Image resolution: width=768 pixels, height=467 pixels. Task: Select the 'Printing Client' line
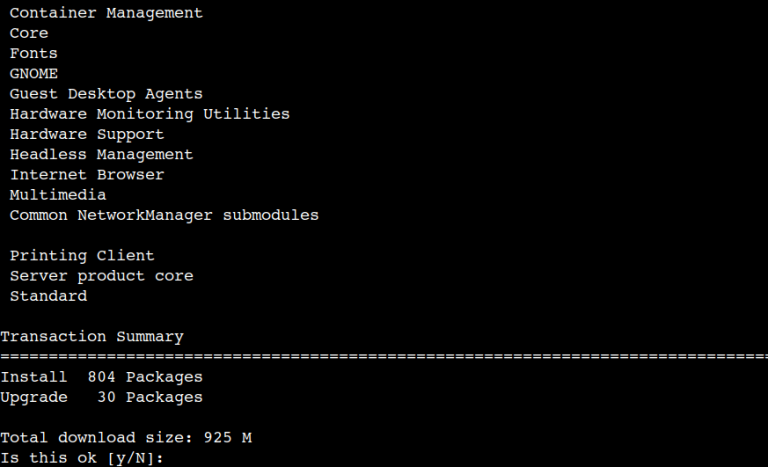coord(82,256)
